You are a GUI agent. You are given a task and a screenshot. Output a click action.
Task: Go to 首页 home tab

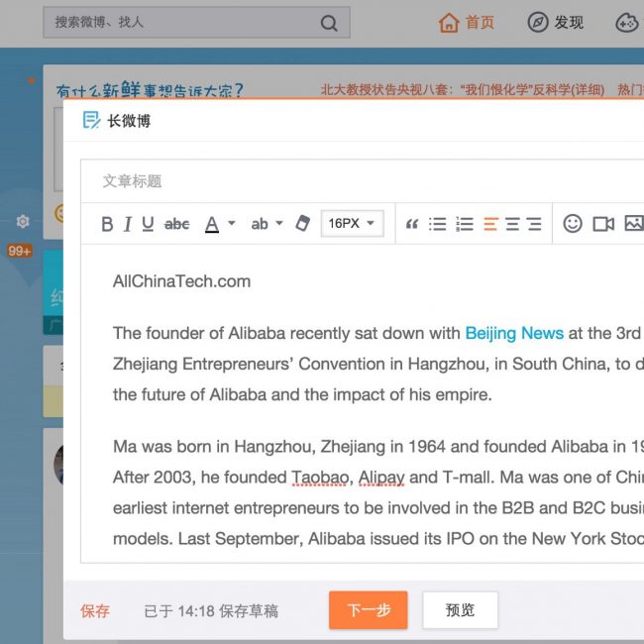(x=467, y=22)
